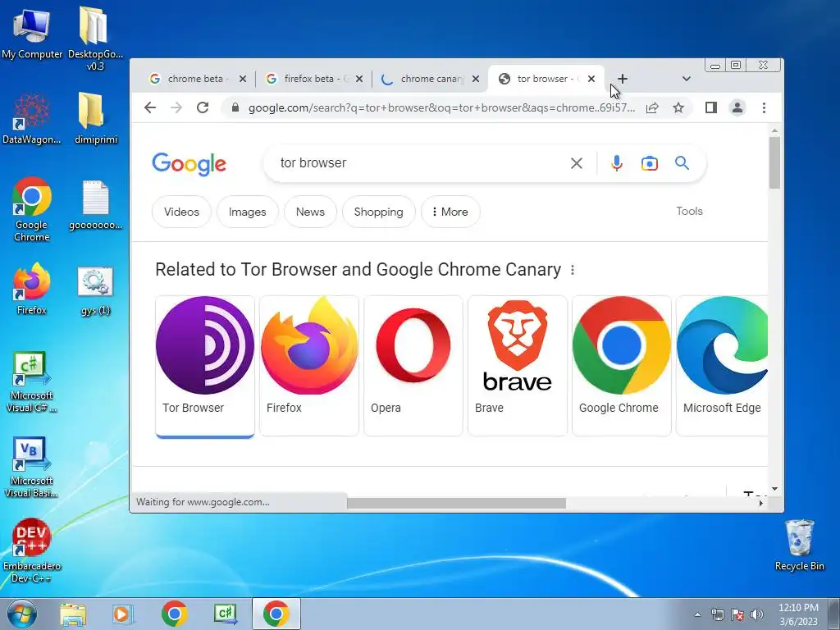Go back with the browser back arrow
The height and width of the screenshot is (630, 840).
click(150, 107)
